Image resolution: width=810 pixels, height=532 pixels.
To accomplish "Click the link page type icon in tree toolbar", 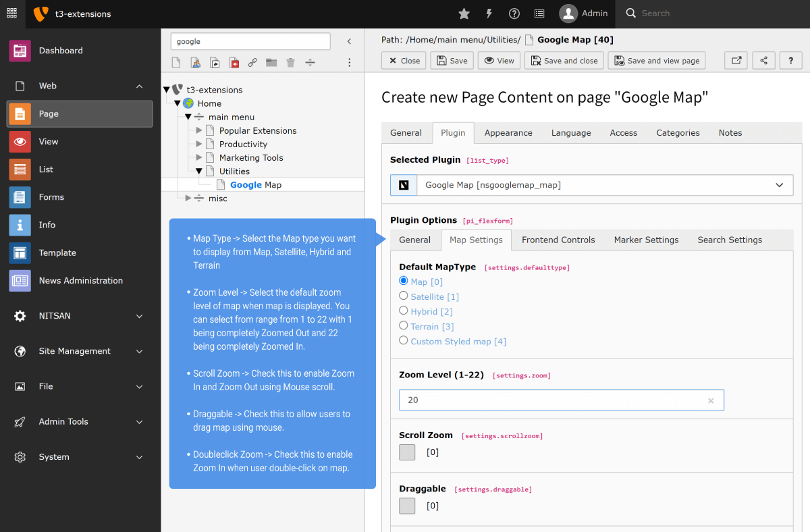I will point(252,63).
